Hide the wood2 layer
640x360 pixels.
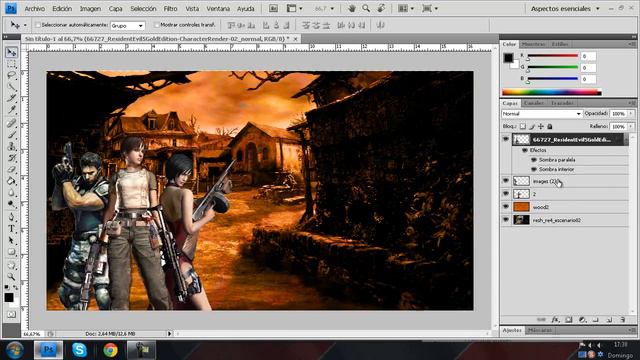pos(506,207)
